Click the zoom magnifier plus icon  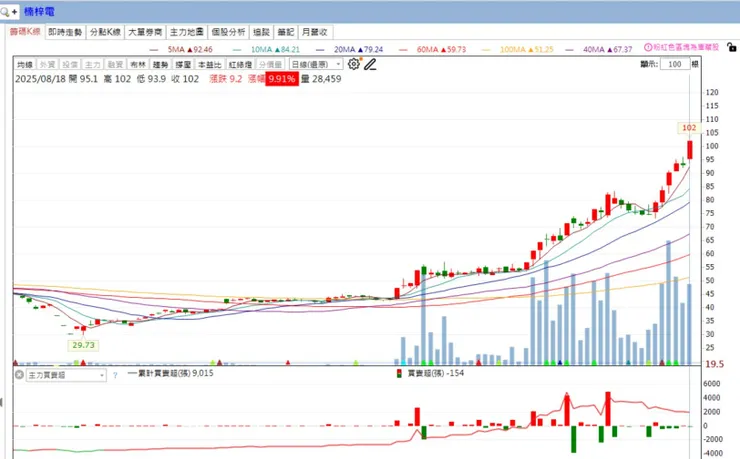point(8,12)
